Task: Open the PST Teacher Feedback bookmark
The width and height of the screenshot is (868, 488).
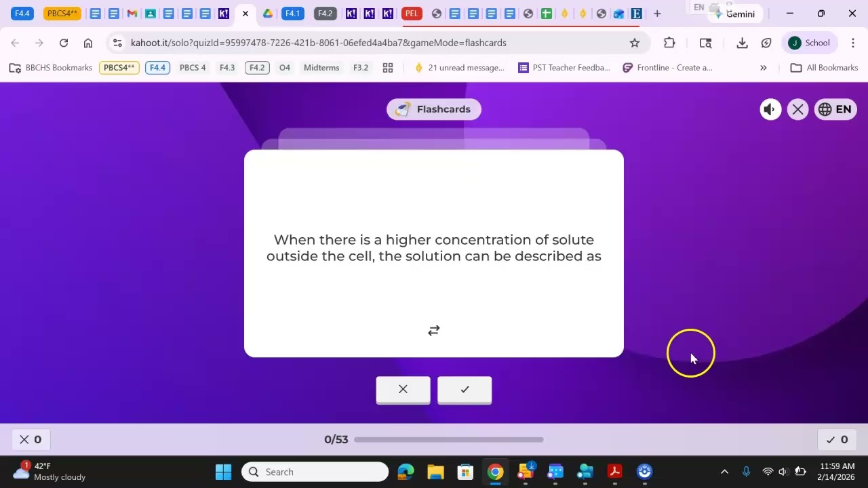Action: pyautogui.click(x=564, y=68)
